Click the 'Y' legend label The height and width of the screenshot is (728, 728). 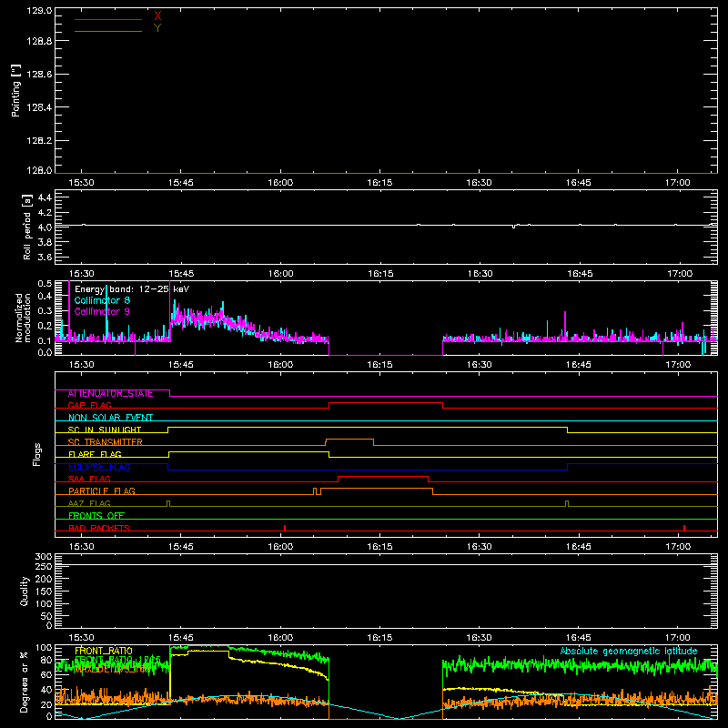[157, 28]
